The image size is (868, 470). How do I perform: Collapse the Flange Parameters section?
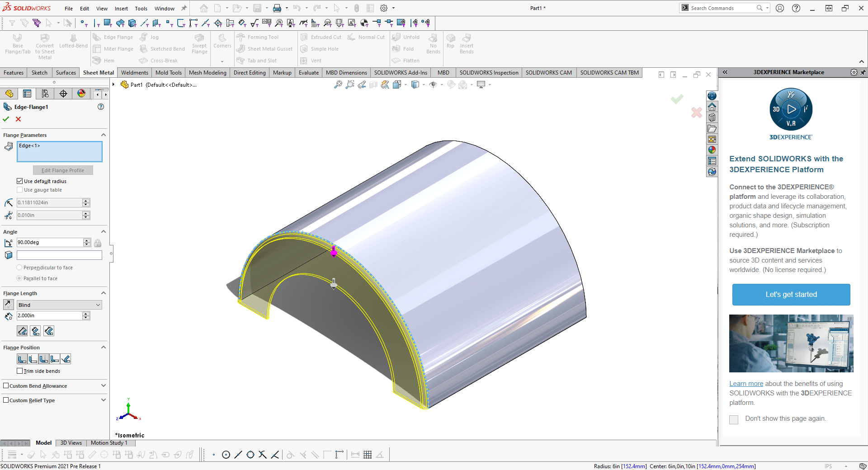click(x=103, y=134)
